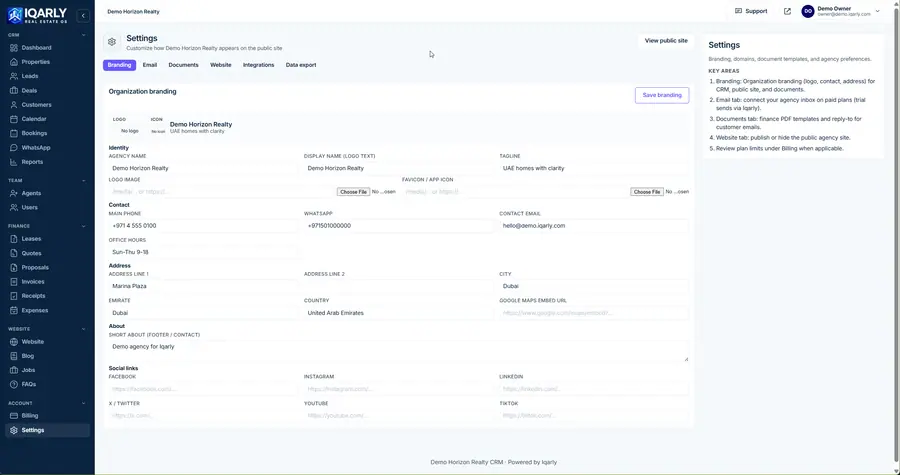The height and width of the screenshot is (475, 900).
Task: Focus the Display Name (logo text) field
Action: pos(398,168)
